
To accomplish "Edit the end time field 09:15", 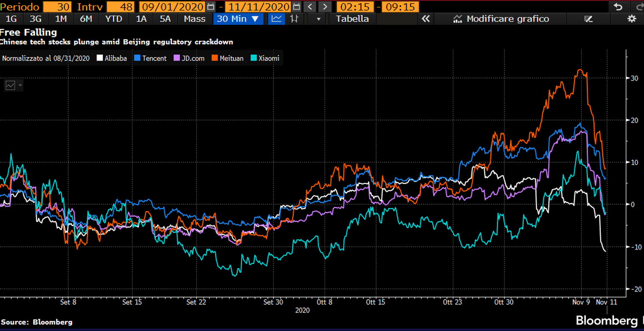I will point(400,7).
